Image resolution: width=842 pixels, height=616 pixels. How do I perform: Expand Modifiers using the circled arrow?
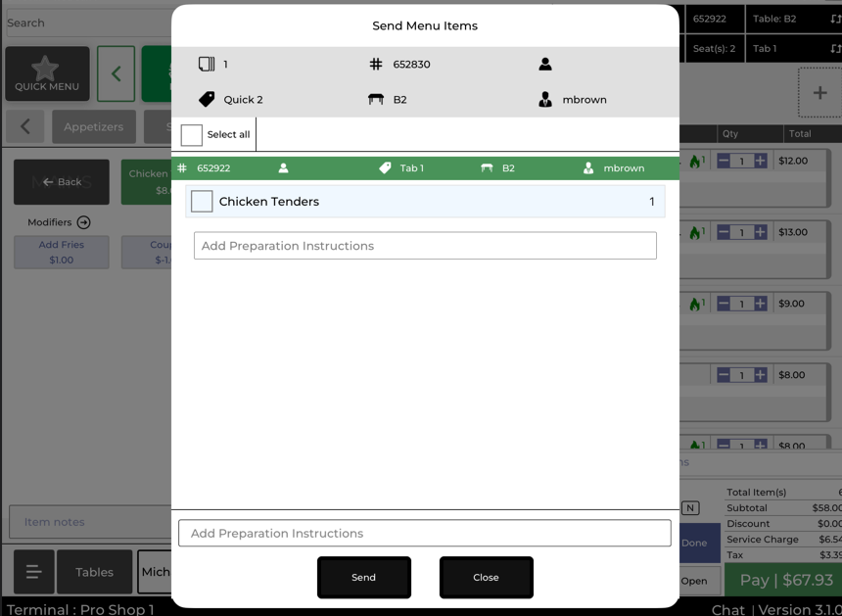coord(83,222)
